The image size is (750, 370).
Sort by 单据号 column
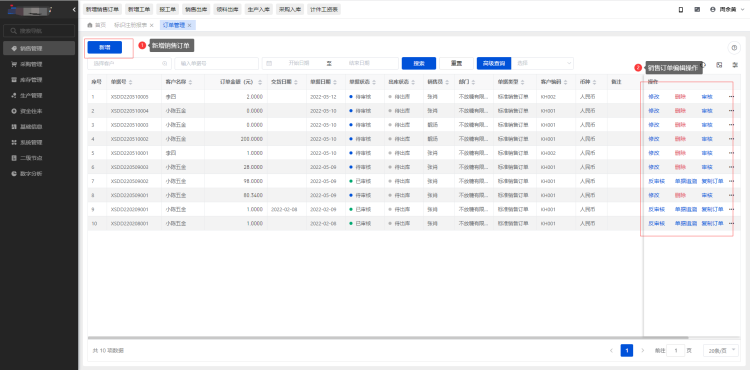pyautogui.click(x=131, y=82)
